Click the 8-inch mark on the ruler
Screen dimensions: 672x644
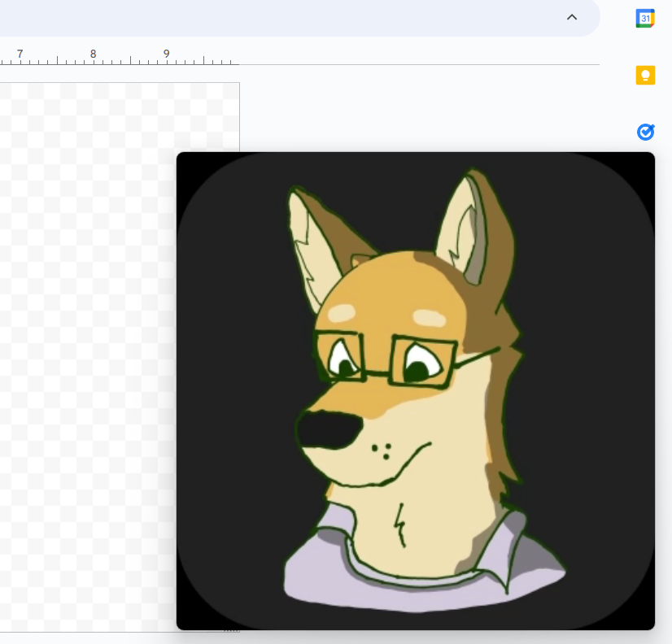click(x=92, y=54)
